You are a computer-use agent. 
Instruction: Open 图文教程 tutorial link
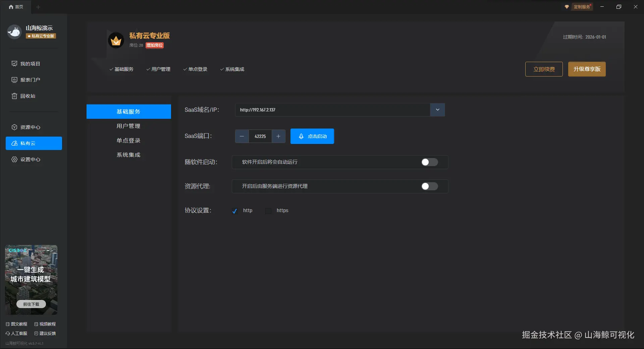16,324
